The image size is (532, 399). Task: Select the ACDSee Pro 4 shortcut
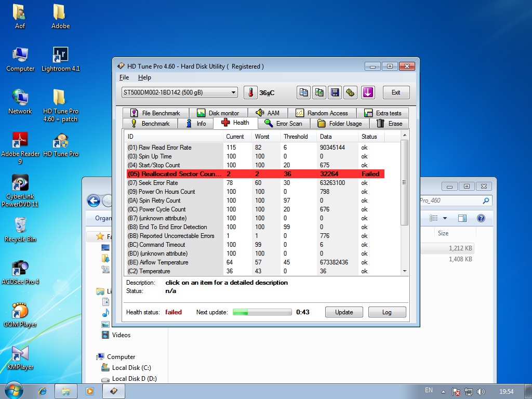click(x=20, y=272)
